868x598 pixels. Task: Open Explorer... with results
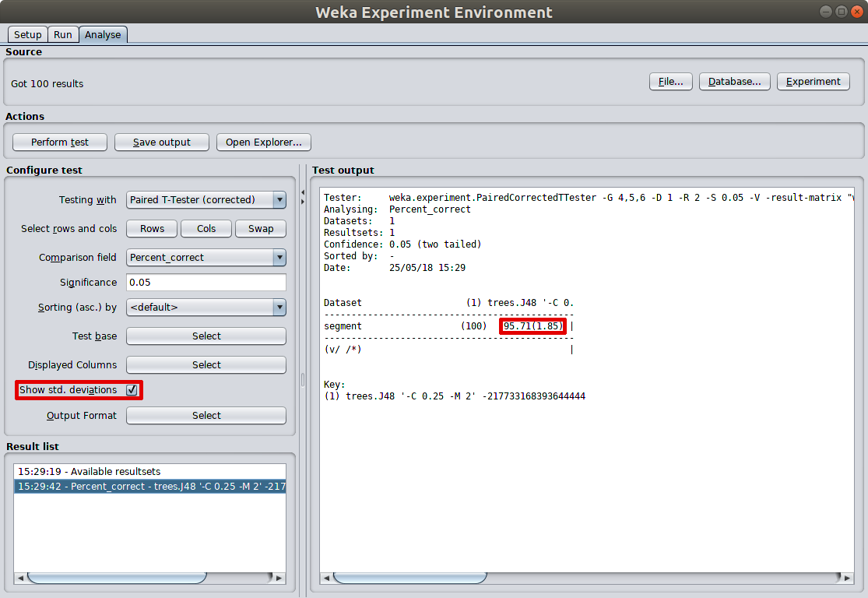pyautogui.click(x=263, y=142)
